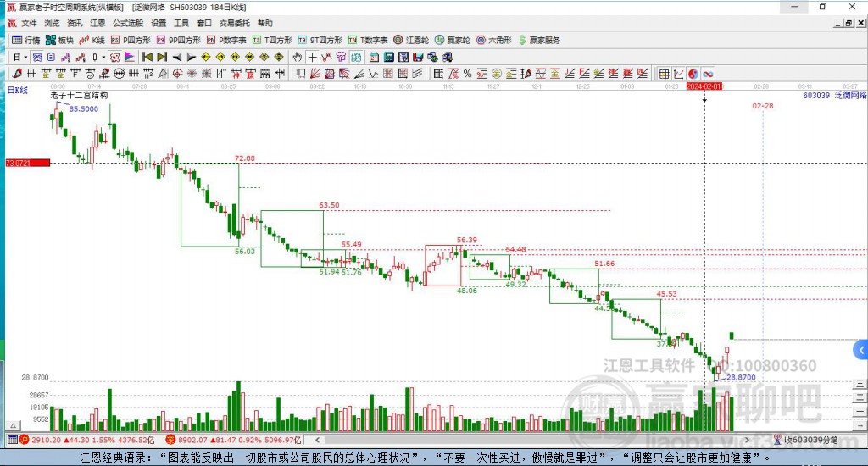This screenshot has width=868, height=466.
Task: Click the 85.5000 high price label
Action: click(84, 109)
